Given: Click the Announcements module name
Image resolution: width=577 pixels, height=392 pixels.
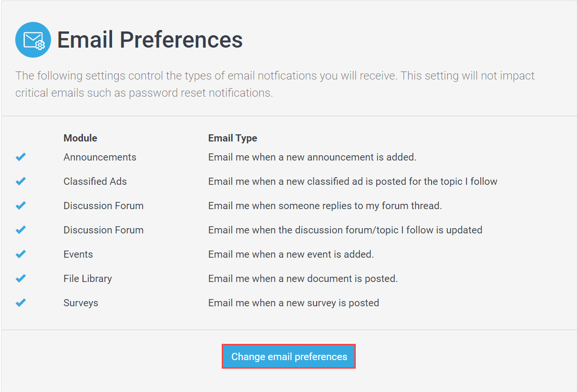Looking at the screenshot, I should [100, 157].
